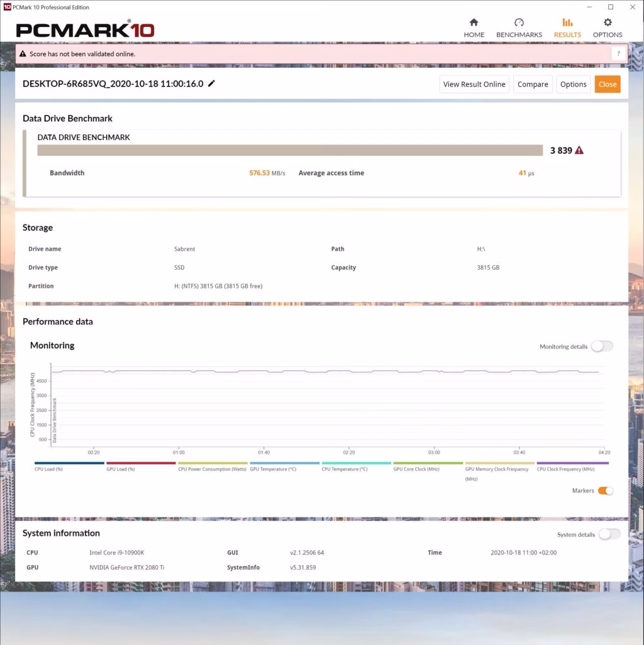
Task: Click the GPU value NVIDIA GeForce RTX 2080 Ti
Action: pyautogui.click(x=127, y=567)
